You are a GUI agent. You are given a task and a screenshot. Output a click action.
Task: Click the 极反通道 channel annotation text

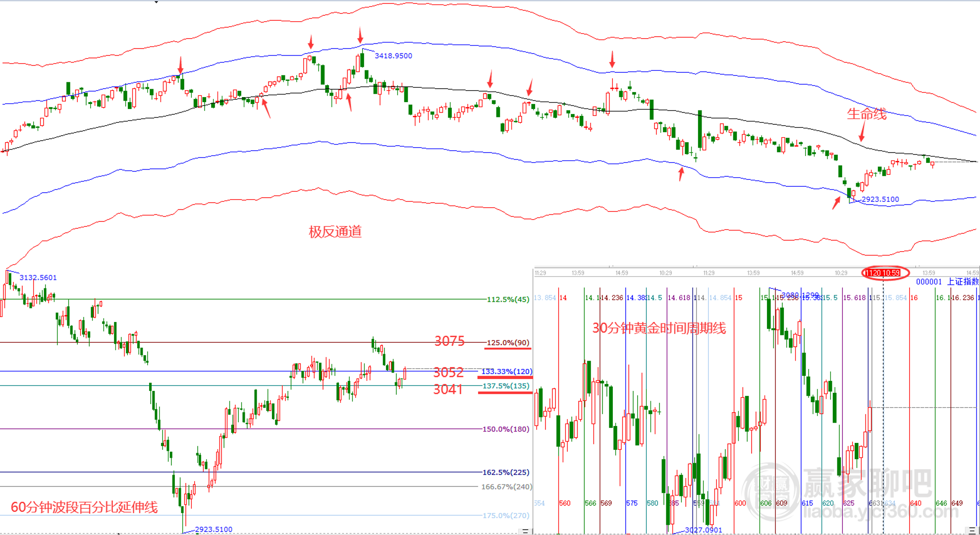pyautogui.click(x=335, y=232)
